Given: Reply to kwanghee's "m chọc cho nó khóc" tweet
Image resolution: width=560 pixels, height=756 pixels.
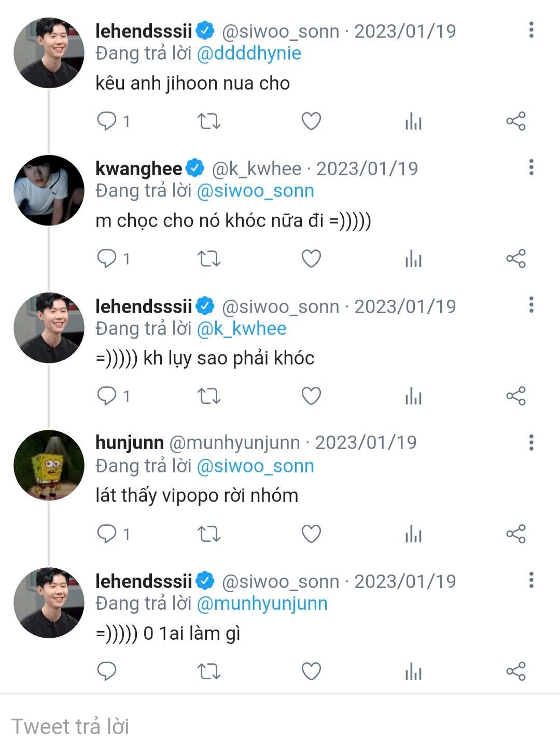Looking at the screenshot, I should coord(107,258).
